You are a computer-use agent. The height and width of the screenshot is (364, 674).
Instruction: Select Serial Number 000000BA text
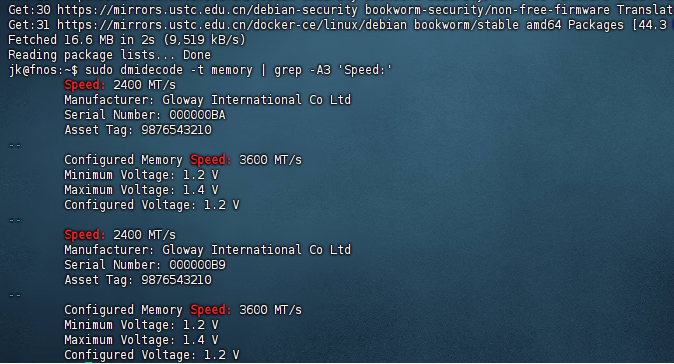point(145,115)
